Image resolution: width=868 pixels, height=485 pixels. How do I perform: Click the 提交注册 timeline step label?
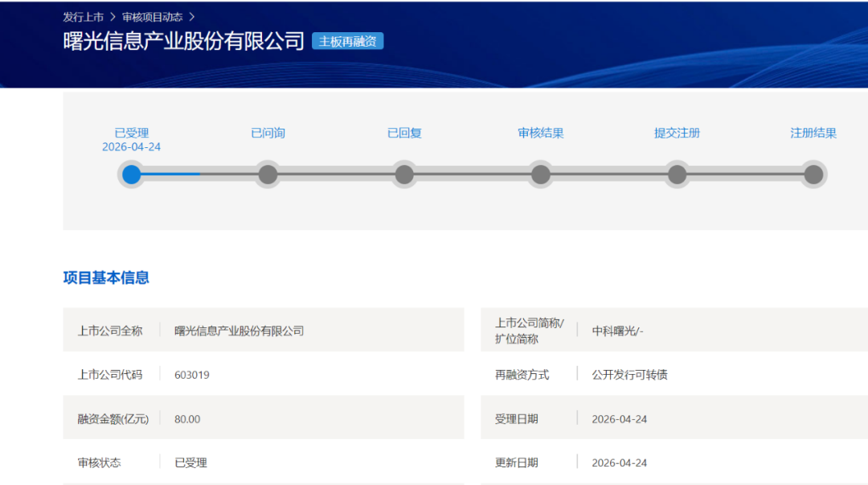point(677,133)
